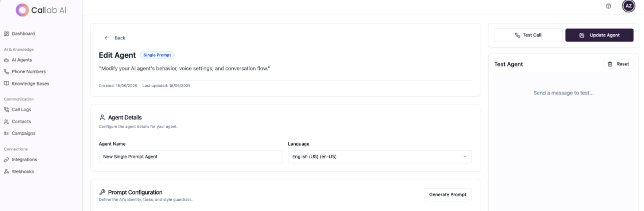
Task: Open Campaigns from the sidebar menu
Action: [24, 133]
